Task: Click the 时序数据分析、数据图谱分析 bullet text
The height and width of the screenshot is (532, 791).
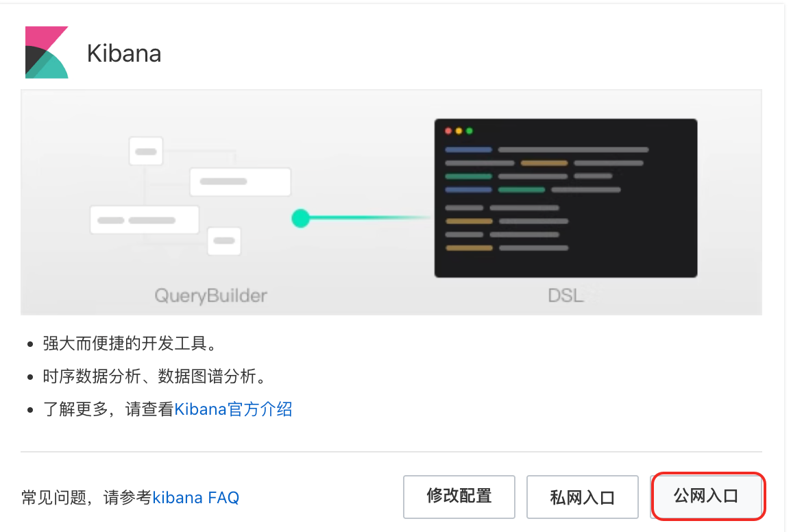Action: point(154,376)
